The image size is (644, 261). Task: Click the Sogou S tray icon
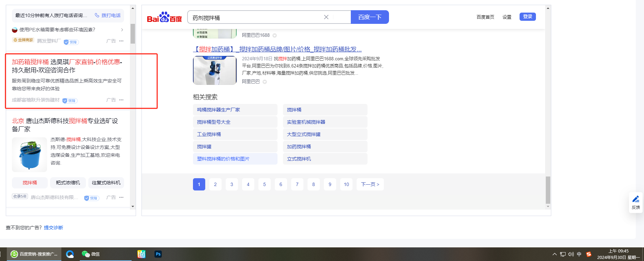589,254
